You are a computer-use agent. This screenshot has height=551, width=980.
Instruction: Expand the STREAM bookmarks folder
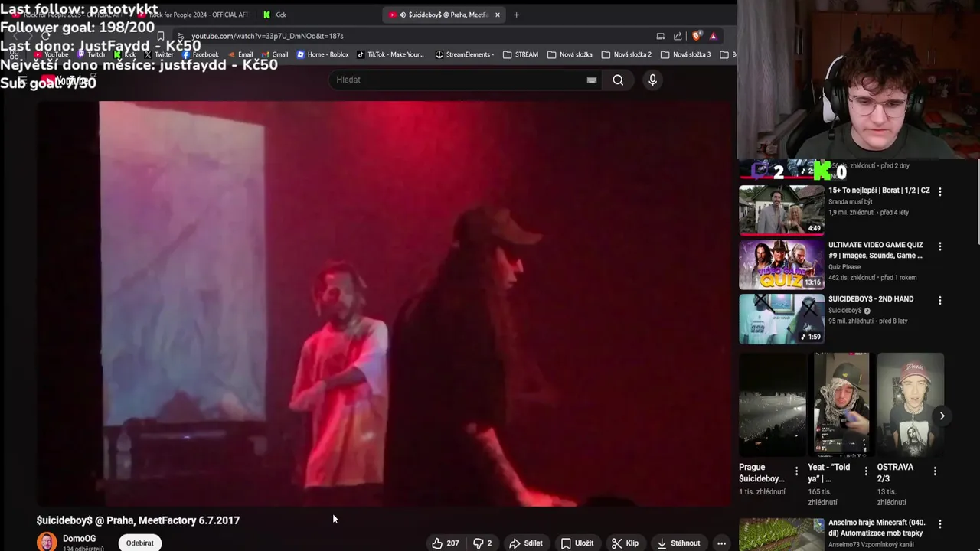(x=521, y=54)
